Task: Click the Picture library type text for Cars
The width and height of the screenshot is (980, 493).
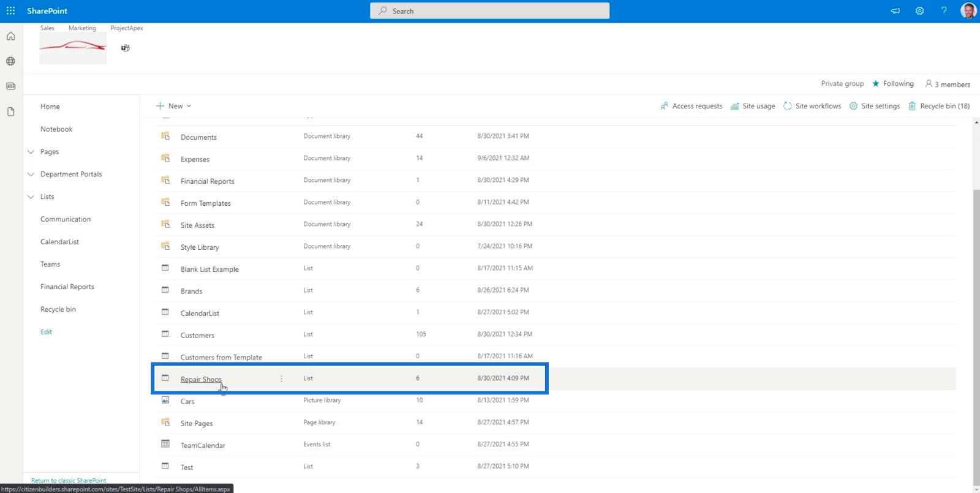Action: point(322,401)
